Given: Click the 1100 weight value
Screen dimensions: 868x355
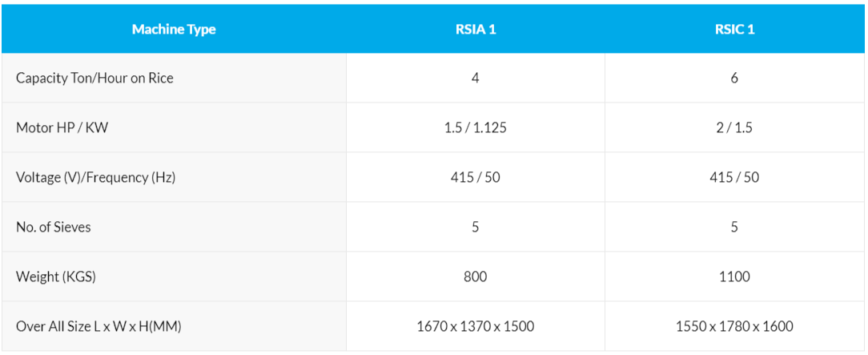Looking at the screenshot, I should 734,277.
